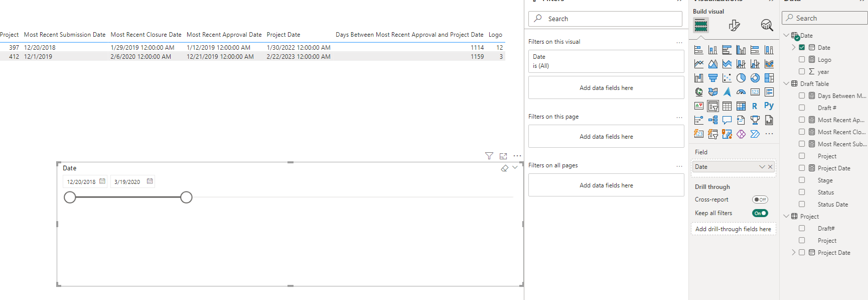This screenshot has height=300, width=868.
Task: Select the Gauge visual
Action: [x=741, y=92]
